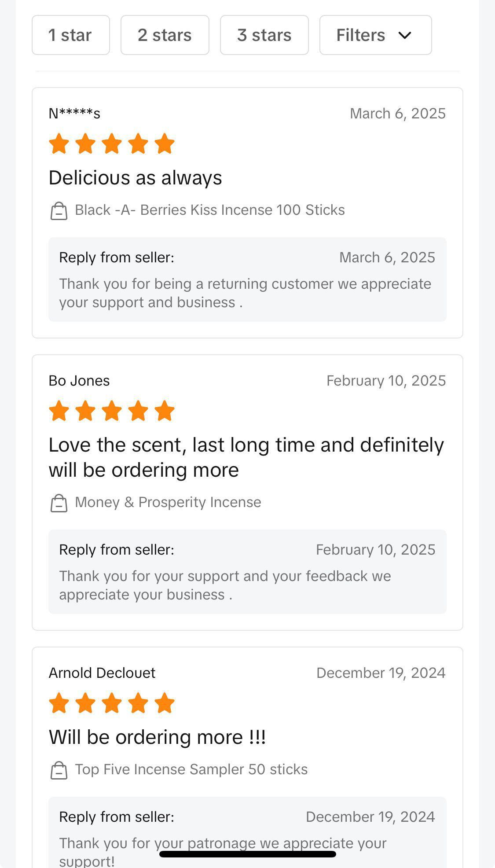Viewport: 495px width, 868px height.
Task: Filter reviews by 3 stars
Action: coord(264,35)
